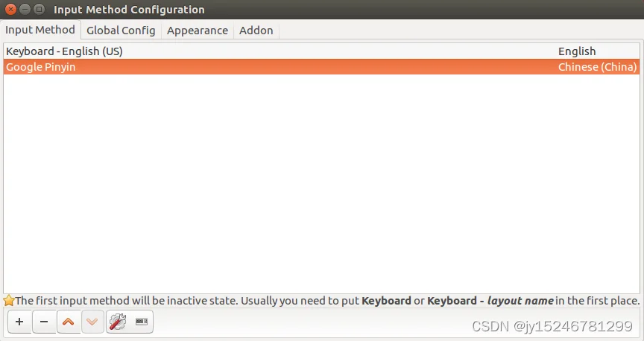Move Google Pinyin up using orange arrow

point(68,322)
